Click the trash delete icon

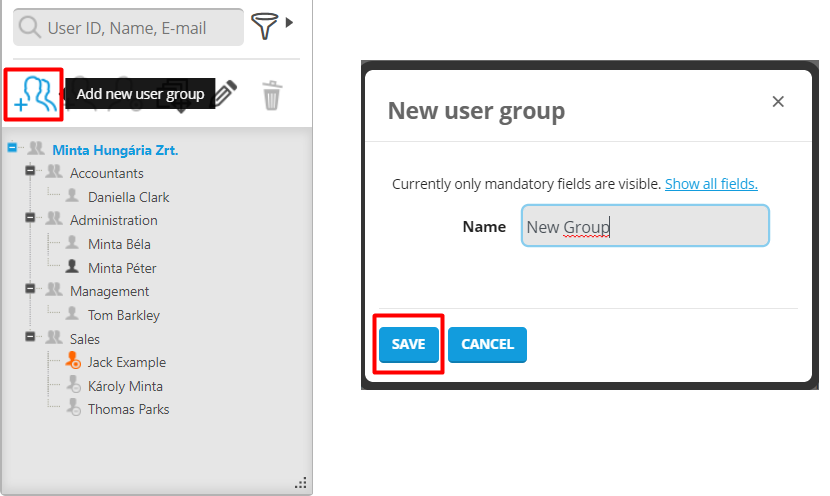pyautogui.click(x=271, y=95)
